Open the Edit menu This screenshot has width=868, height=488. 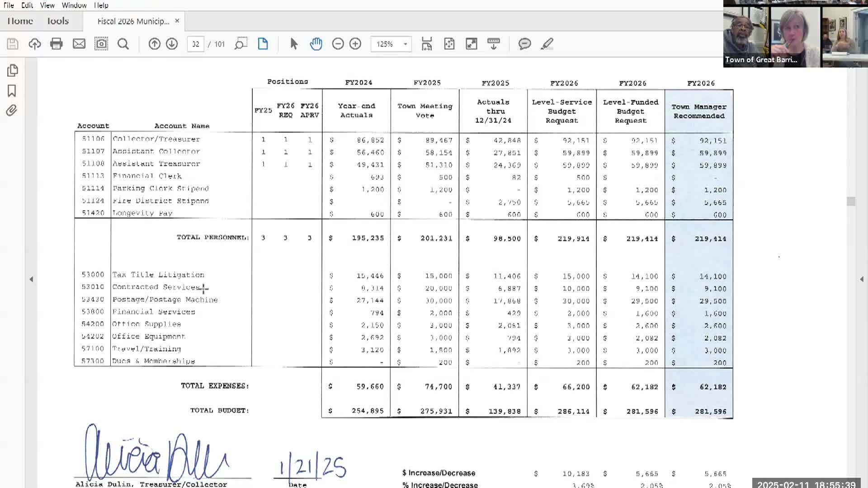coord(27,5)
